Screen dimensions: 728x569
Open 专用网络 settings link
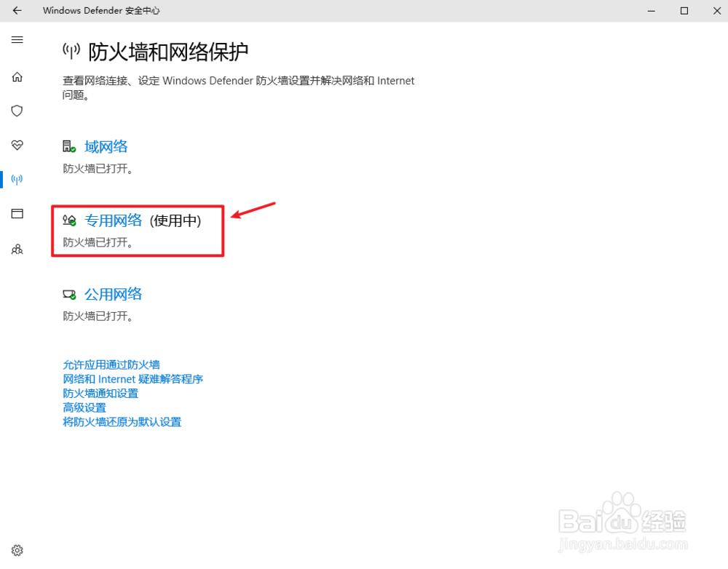(114, 220)
